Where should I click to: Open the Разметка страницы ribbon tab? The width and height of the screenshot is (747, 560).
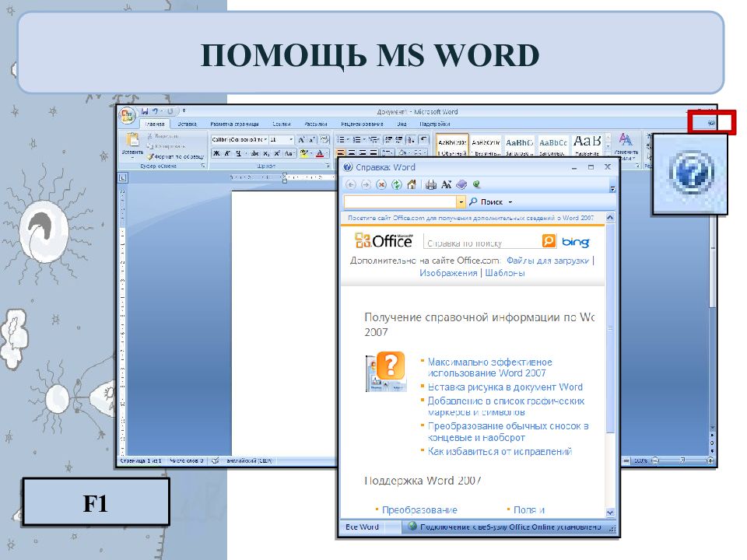pos(234,124)
